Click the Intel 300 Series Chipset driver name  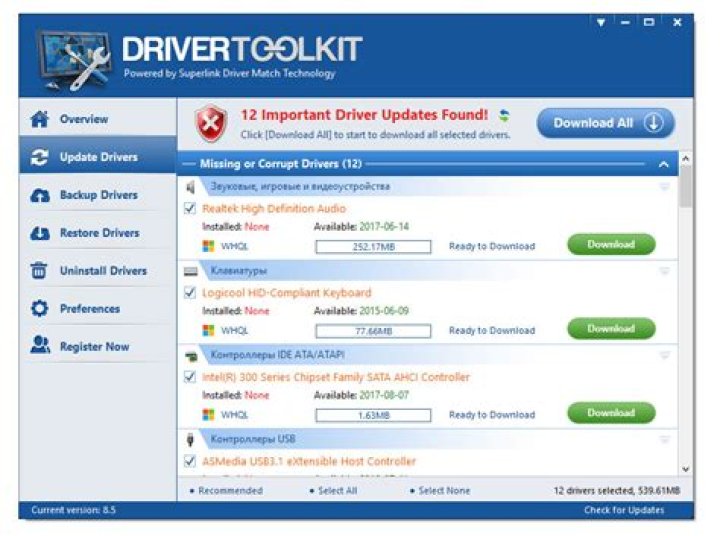[336, 377]
